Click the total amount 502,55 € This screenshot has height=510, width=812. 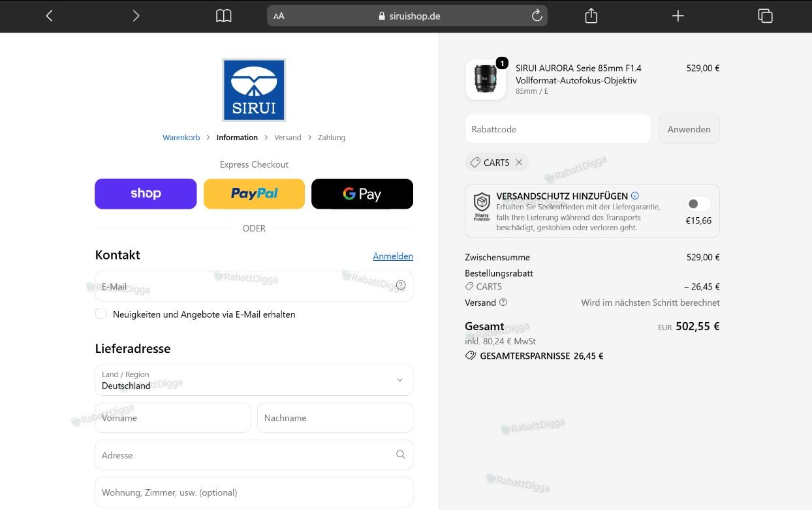click(697, 326)
